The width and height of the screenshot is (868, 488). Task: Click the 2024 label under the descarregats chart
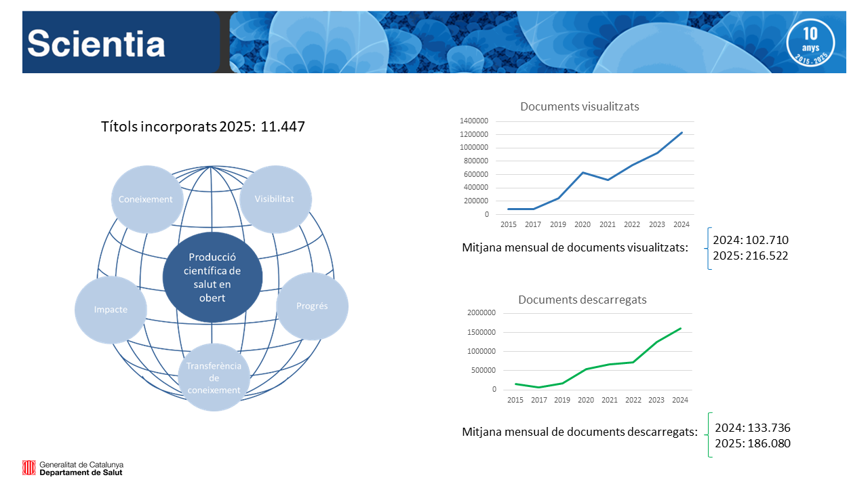(680, 400)
